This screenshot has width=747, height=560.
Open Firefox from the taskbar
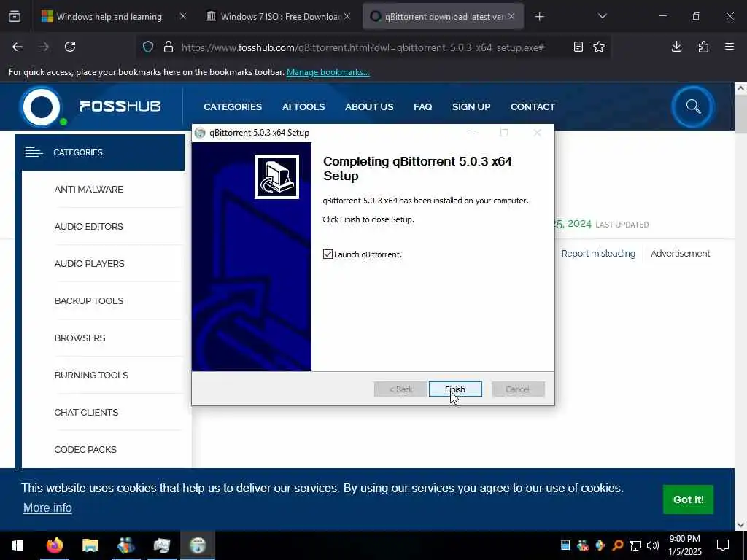click(x=54, y=545)
